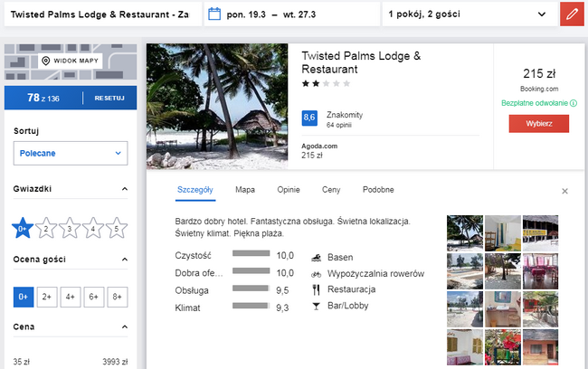The image size is (588, 369).
Task: Click the date range field pon. 19.3 – wt. 27.3
Action: pos(292,14)
